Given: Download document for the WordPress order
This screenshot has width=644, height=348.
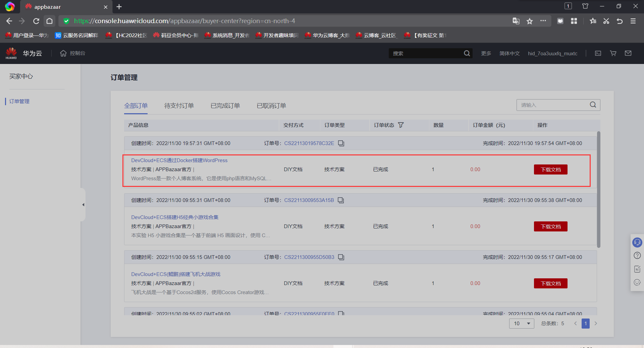Looking at the screenshot, I should coord(551,169).
